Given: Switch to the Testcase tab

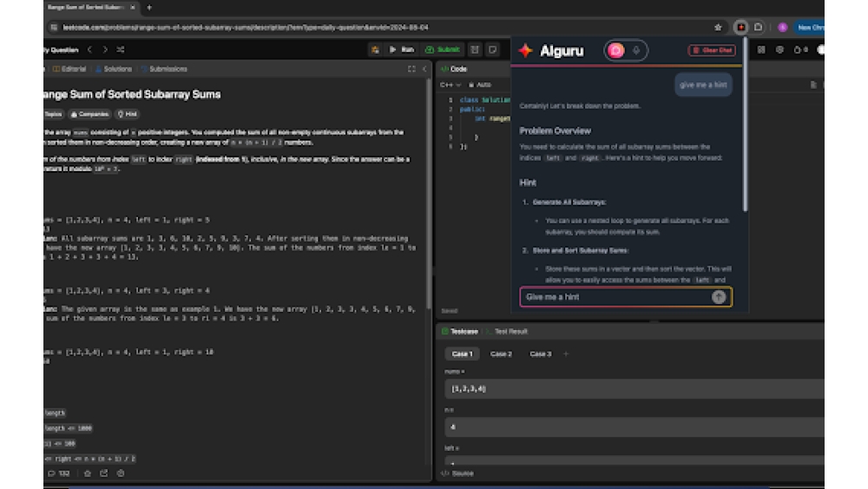Looking at the screenshot, I should click(x=460, y=331).
